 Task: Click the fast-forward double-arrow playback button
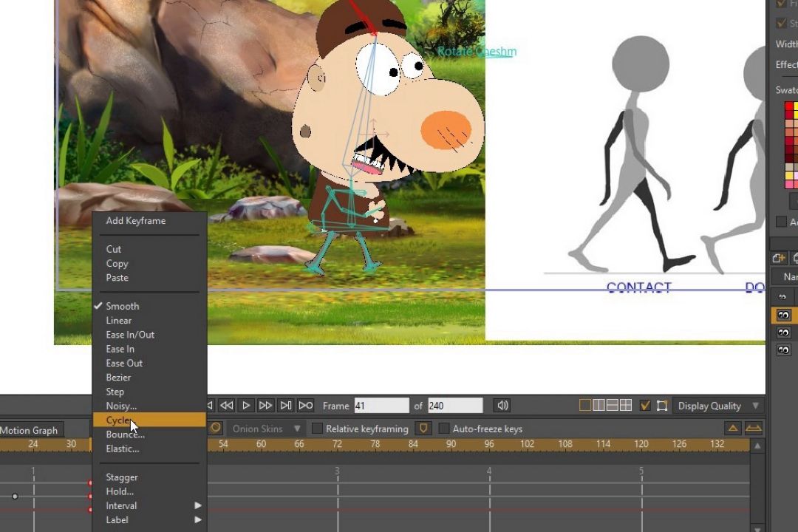coord(265,406)
